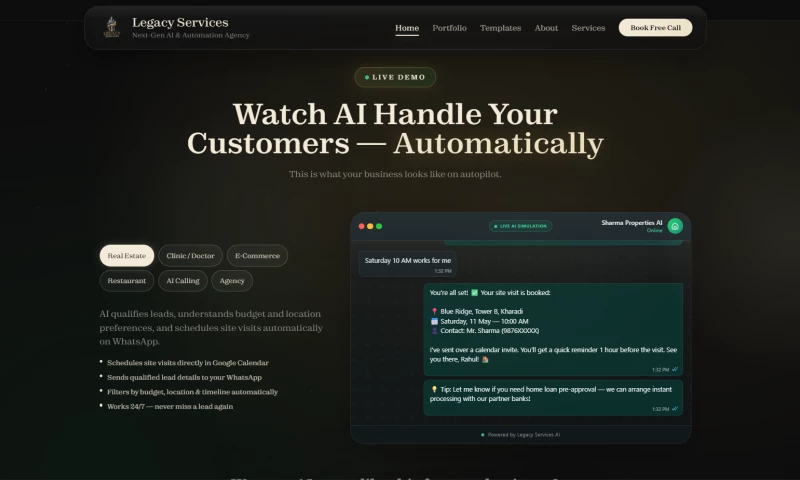
Task: Click the LIVE DEMO badge
Action: point(395,77)
